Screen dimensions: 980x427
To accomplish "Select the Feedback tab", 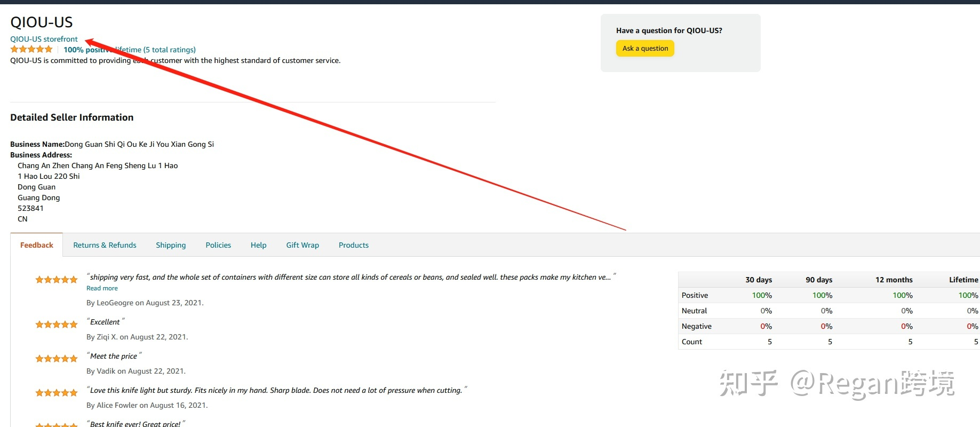I will (37, 245).
